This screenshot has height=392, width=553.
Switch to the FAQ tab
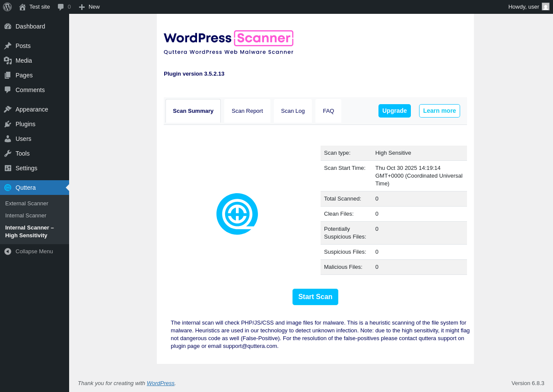tap(328, 111)
